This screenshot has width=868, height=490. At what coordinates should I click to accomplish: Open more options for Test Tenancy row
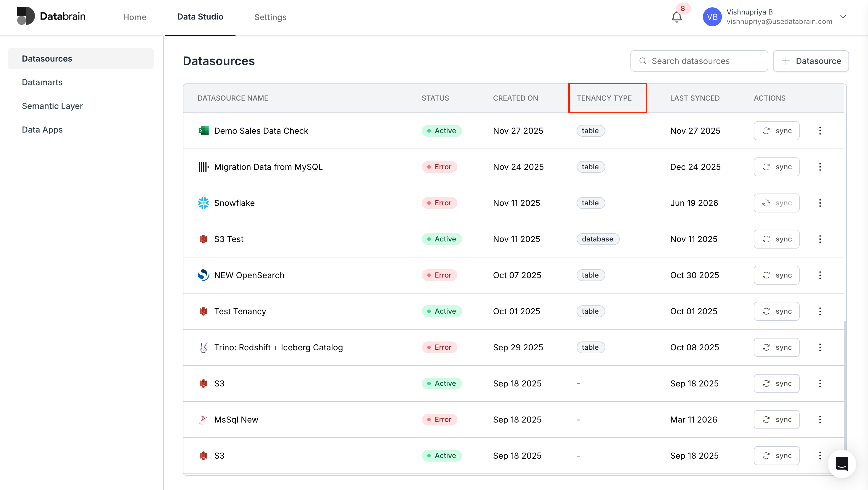820,311
